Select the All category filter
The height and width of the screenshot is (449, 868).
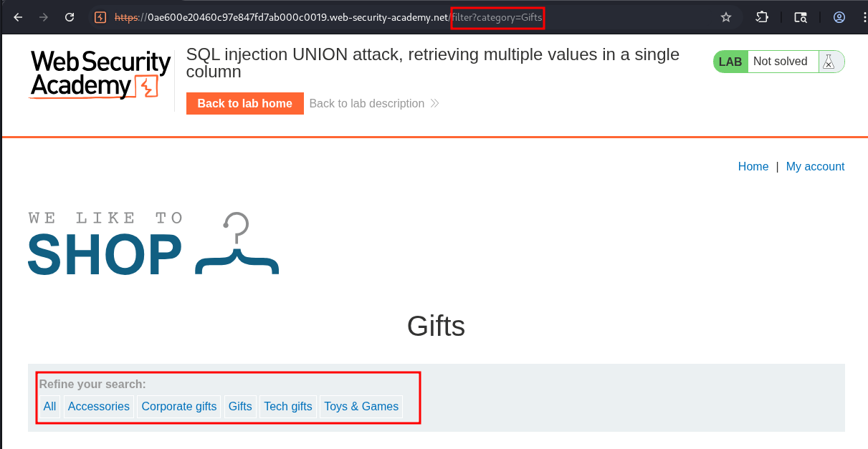[49, 407]
